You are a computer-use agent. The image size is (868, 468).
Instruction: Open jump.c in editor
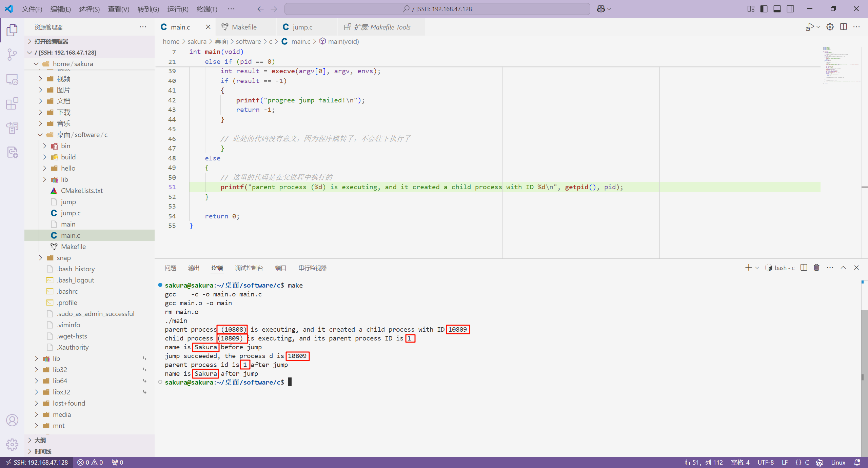(70, 213)
